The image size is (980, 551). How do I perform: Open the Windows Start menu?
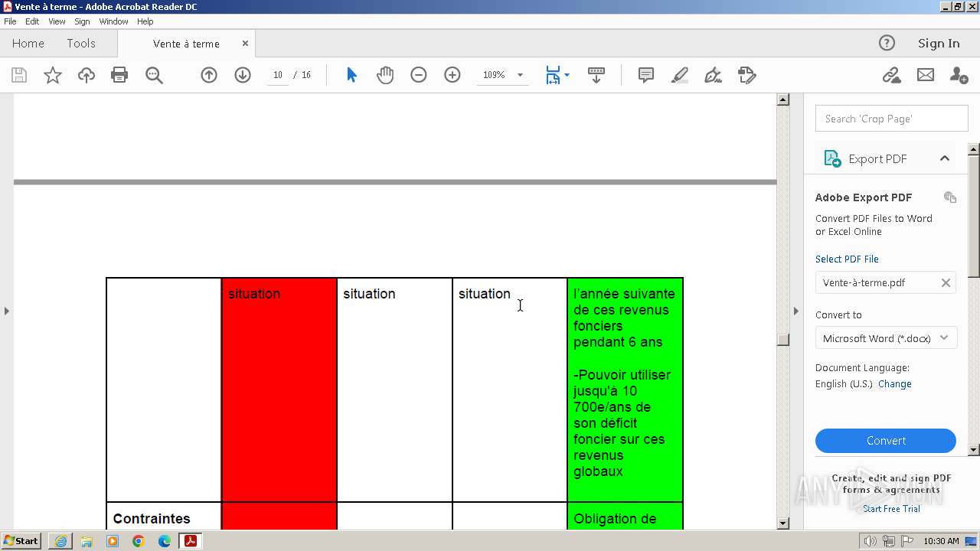pos(21,541)
